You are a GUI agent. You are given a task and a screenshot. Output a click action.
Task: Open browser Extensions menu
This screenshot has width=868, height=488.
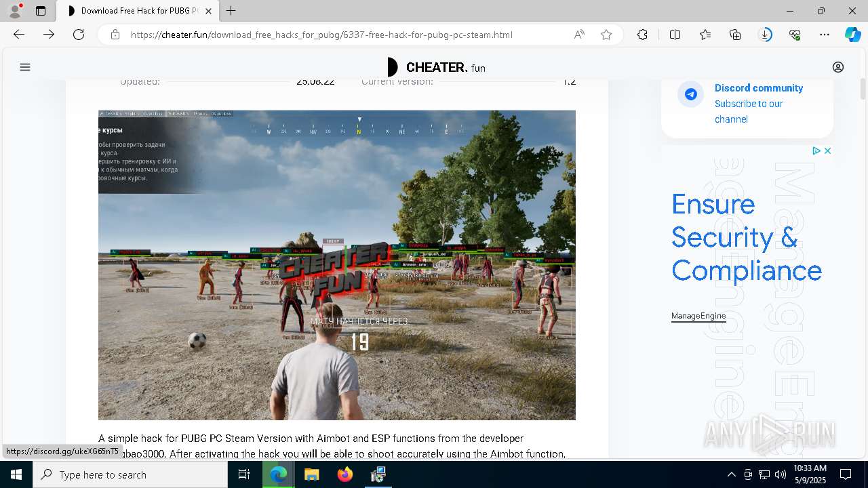tap(642, 35)
